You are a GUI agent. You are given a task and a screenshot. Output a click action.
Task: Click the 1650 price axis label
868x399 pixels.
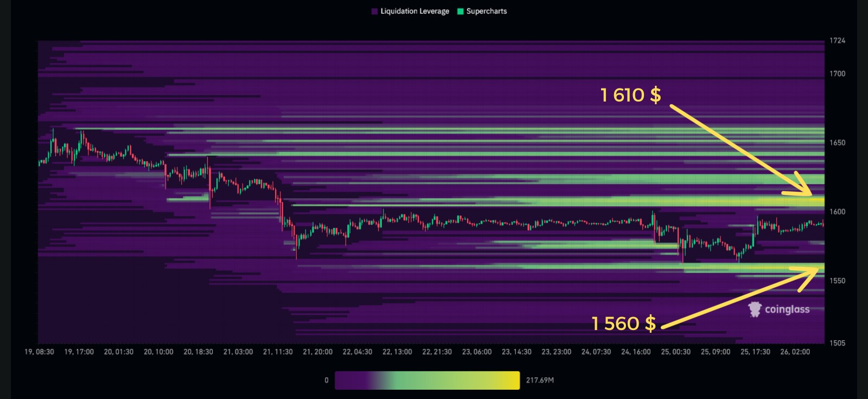click(837, 143)
